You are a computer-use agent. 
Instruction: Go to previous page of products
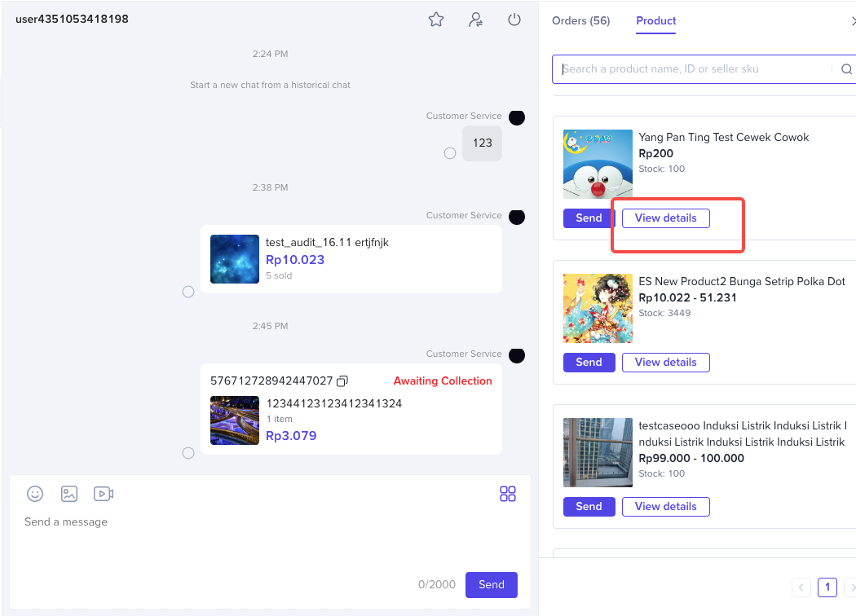[801, 587]
